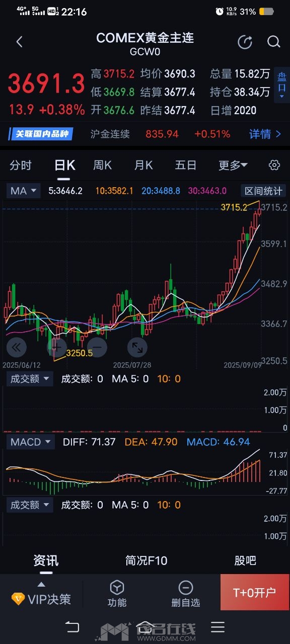Toggle the 盘口 panel

coord(282,86)
